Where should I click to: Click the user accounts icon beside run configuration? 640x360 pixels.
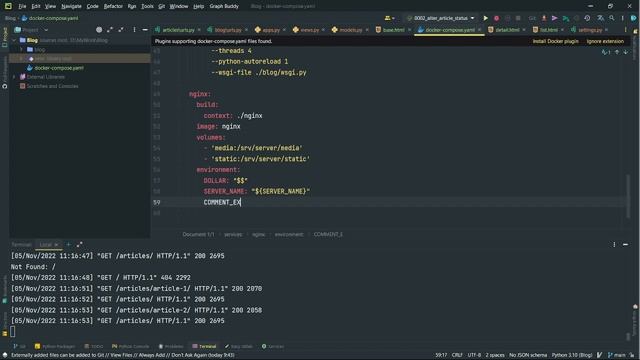389,18
